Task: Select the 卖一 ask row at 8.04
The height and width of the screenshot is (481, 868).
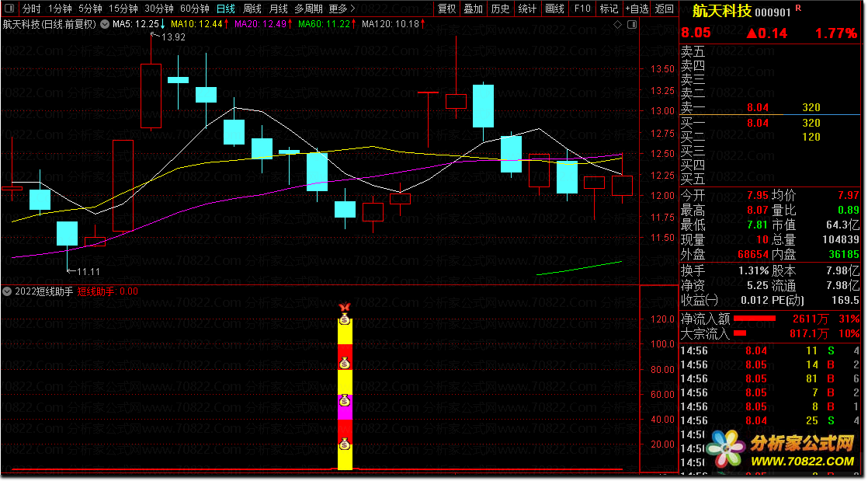Action: pyautogui.click(x=770, y=107)
